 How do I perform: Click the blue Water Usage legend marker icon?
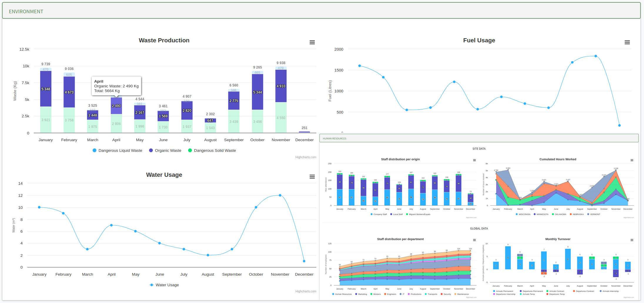[x=152, y=285]
